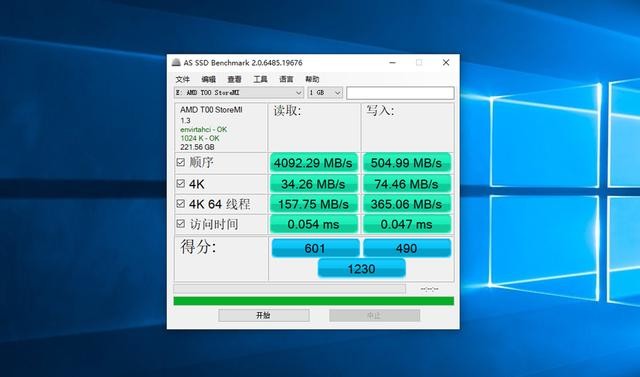
Task: Open the 查看 menu
Action: pos(234,79)
